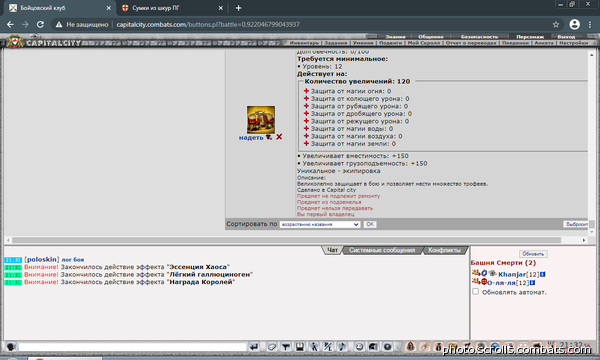Click the eraser clear chat icon
Screen dimensions: 600x360
[271, 347]
